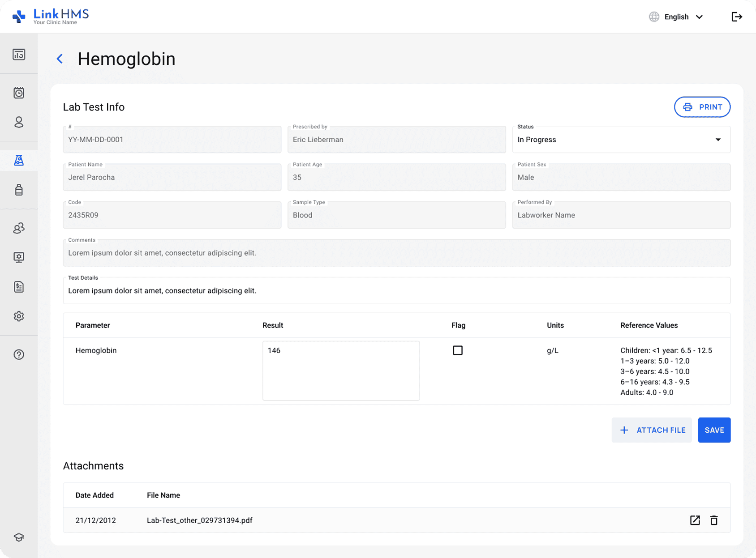
Task: Open the pharmacy bottle sidebar icon
Action: 19,190
